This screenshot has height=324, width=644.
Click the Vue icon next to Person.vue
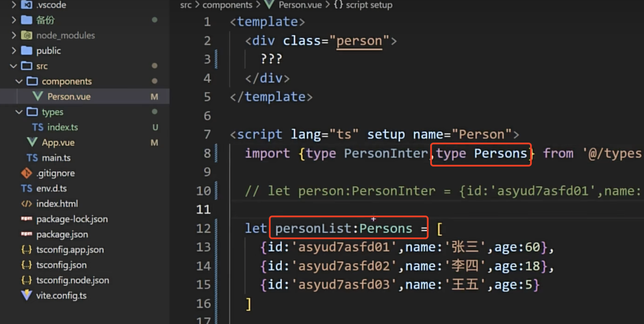point(38,97)
